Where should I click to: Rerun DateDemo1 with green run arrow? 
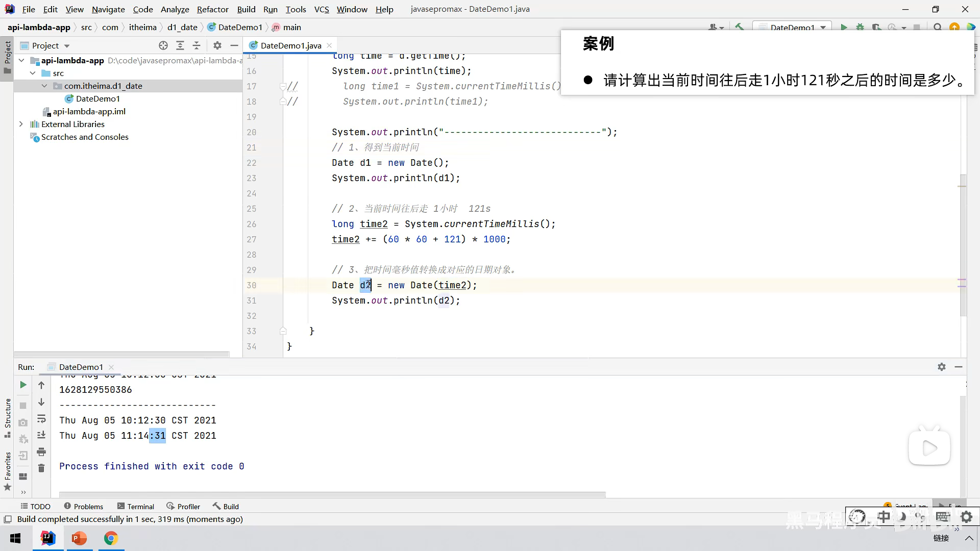pyautogui.click(x=23, y=385)
